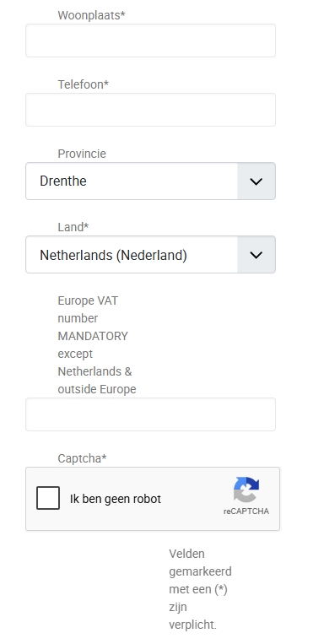Click the Land dropdown chevron arrow
The height and width of the screenshot is (644, 313).
click(x=256, y=255)
